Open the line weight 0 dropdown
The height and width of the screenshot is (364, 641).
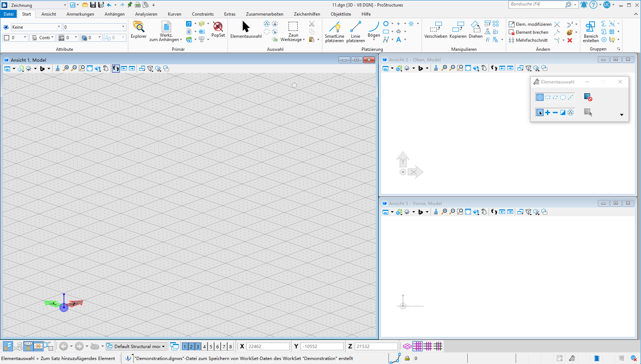coord(68,38)
